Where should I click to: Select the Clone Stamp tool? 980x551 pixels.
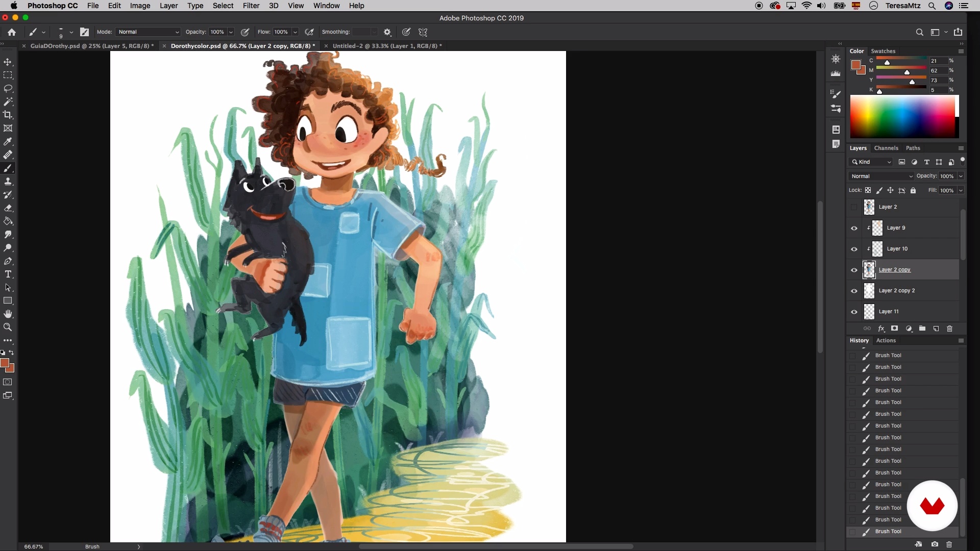pyautogui.click(x=8, y=181)
